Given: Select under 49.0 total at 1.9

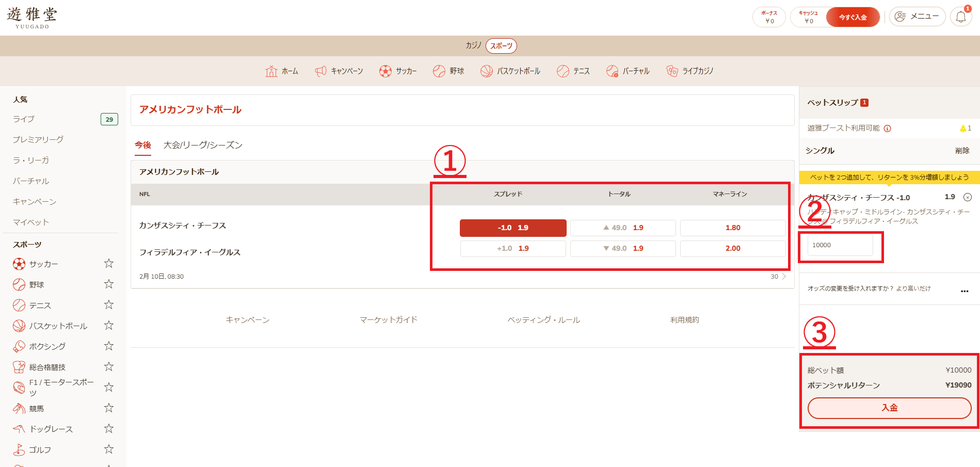Looking at the screenshot, I should 623,248.
